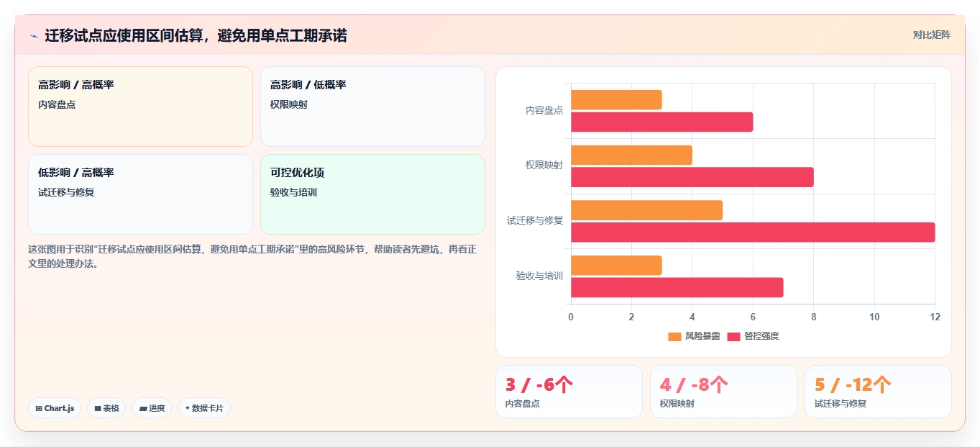980x447 pixels.
Task: Click the red 内容盘点 bar
Action: pos(661,122)
